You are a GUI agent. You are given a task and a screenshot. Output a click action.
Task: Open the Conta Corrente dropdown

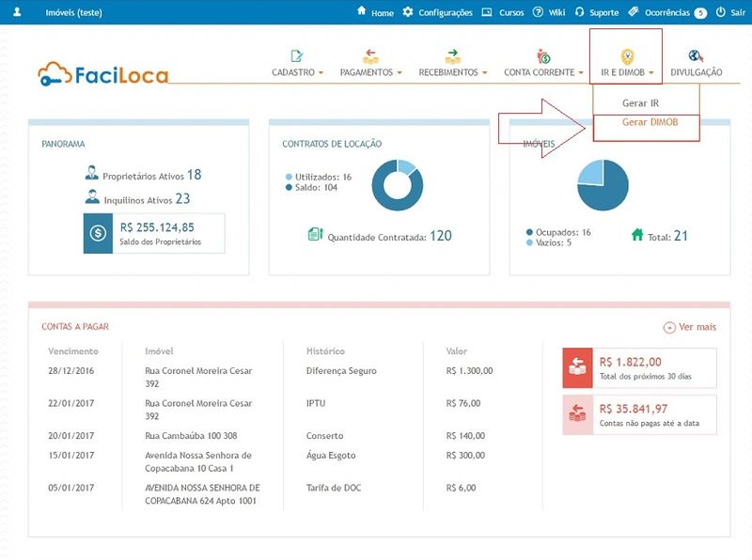543,71
